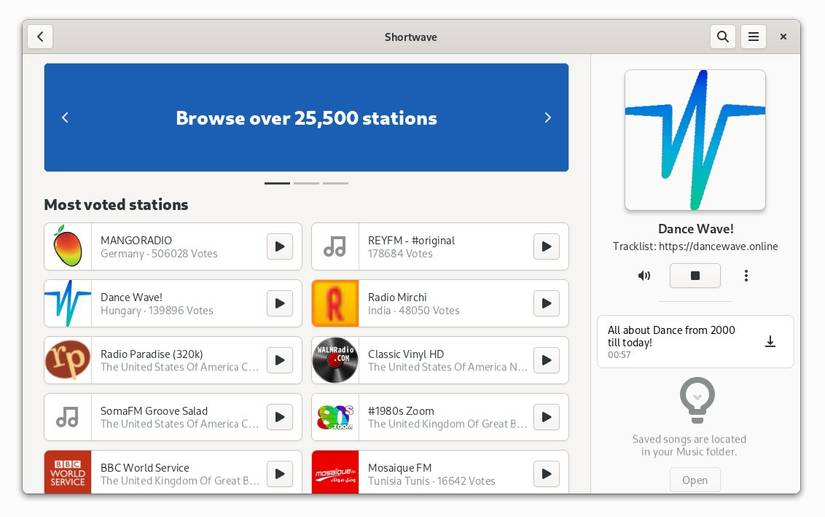Image resolution: width=825 pixels, height=517 pixels.
Task: Play Radio Paradise (320k)
Action: (280, 360)
